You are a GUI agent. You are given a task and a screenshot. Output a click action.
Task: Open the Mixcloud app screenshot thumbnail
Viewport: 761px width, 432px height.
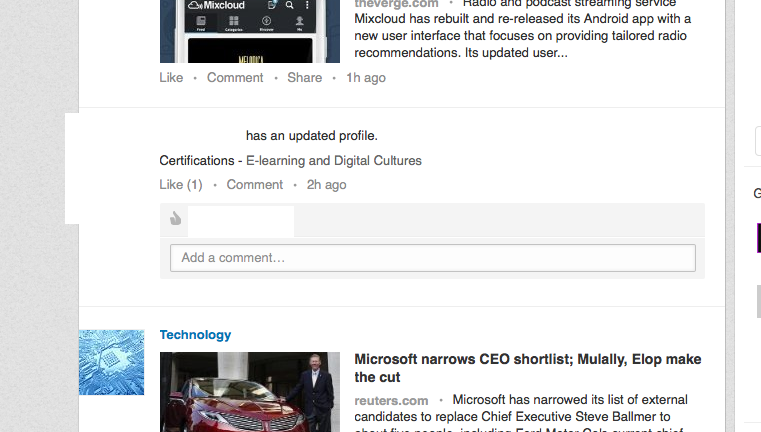point(249,30)
